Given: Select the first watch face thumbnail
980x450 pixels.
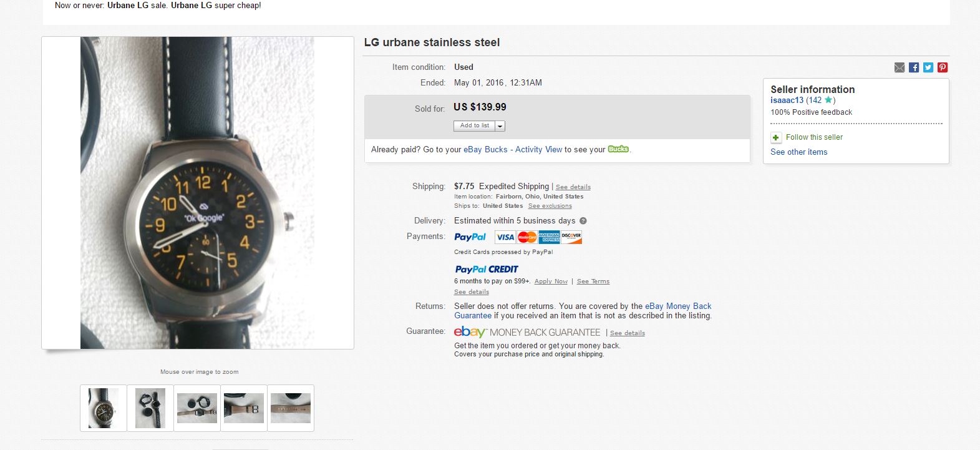Looking at the screenshot, I should pyautogui.click(x=104, y=408).
